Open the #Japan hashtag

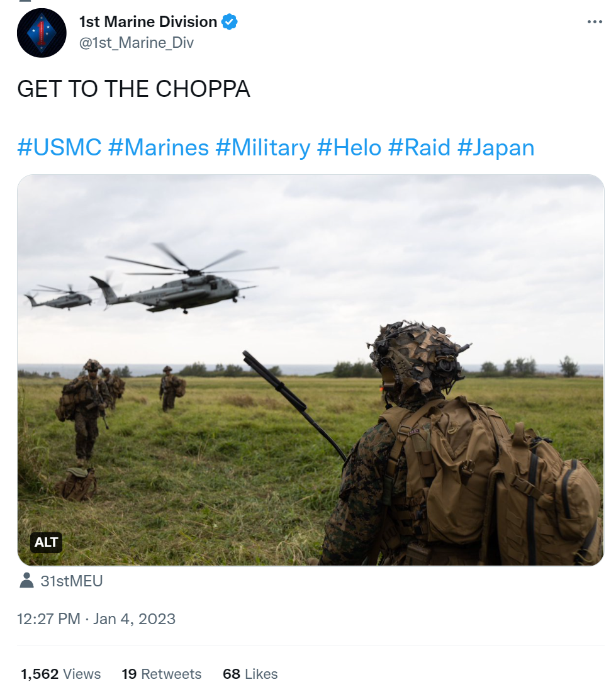click(x=496, y=148)
